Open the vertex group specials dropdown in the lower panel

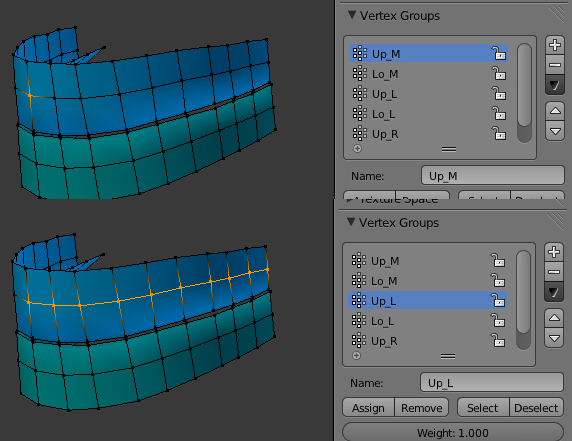click(554, 292)
